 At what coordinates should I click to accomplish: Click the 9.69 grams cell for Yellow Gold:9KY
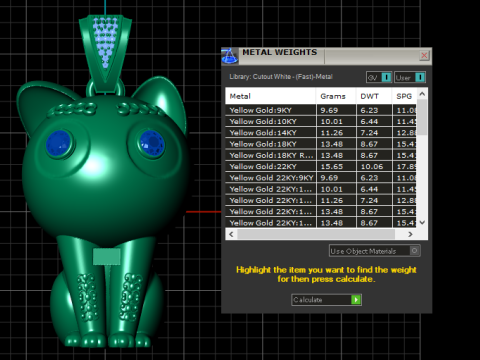336,110
